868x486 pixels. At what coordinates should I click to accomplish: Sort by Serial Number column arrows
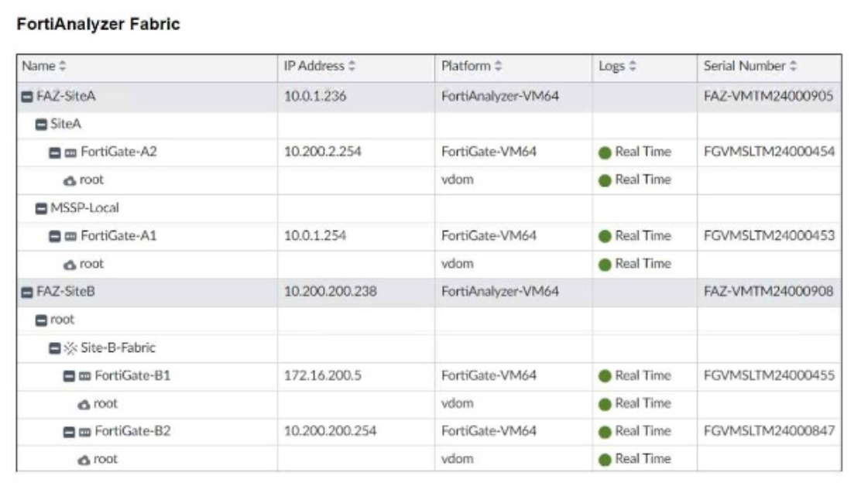point(793,67)
